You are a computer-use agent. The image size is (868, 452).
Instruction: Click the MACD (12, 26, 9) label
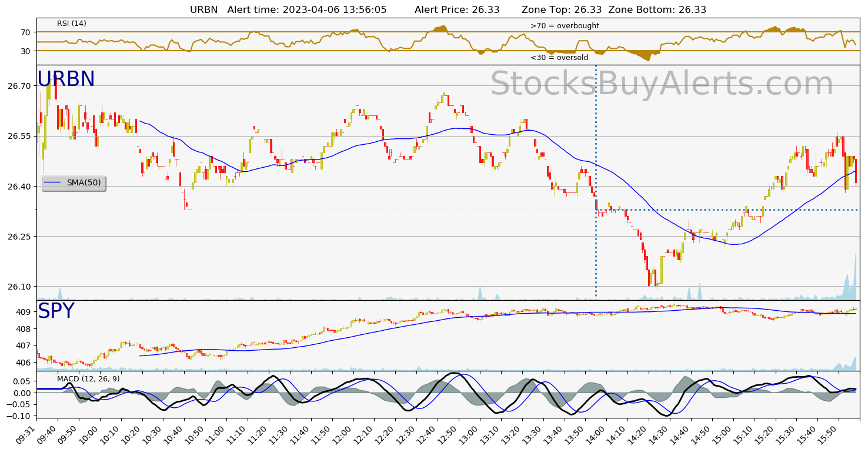(88, 378)
